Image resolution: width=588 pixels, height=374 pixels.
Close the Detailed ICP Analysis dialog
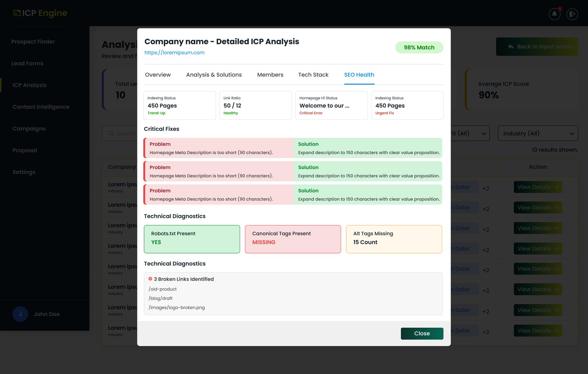[x=422, y=334]
